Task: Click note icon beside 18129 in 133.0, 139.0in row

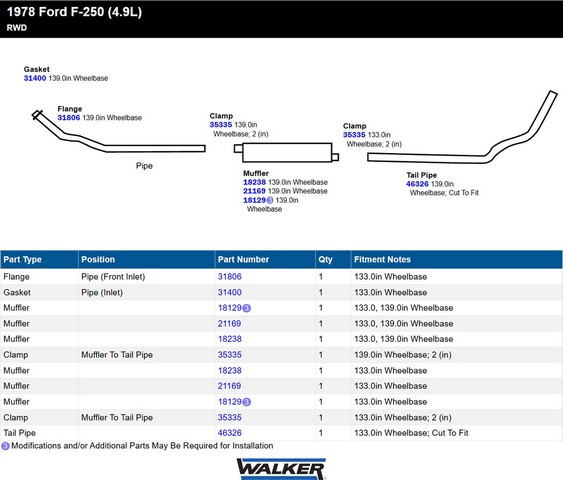Action: (x=247, y=308)
